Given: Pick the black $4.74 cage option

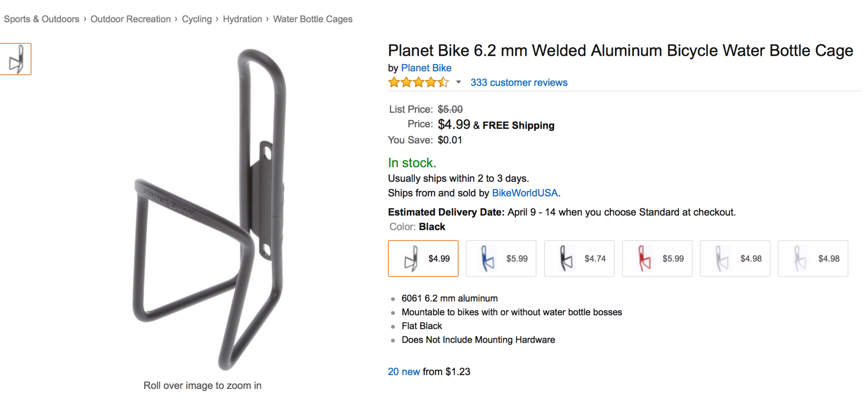Looking at the screenshot, I should [579, 259].
